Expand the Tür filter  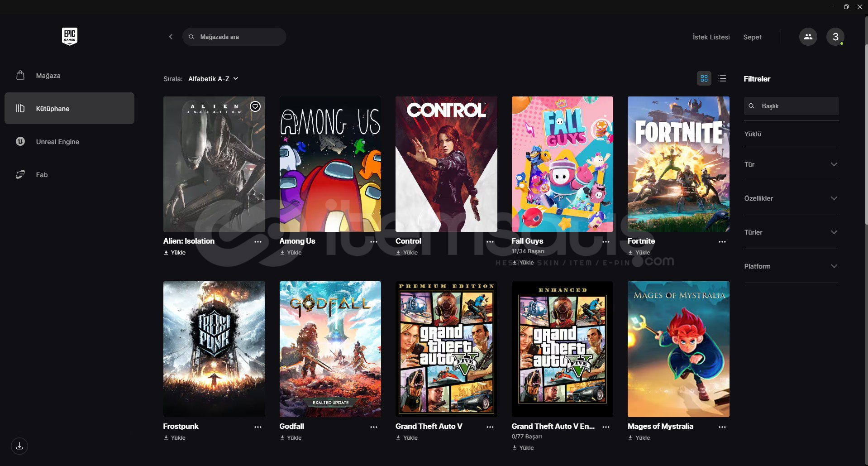point(791,164)
